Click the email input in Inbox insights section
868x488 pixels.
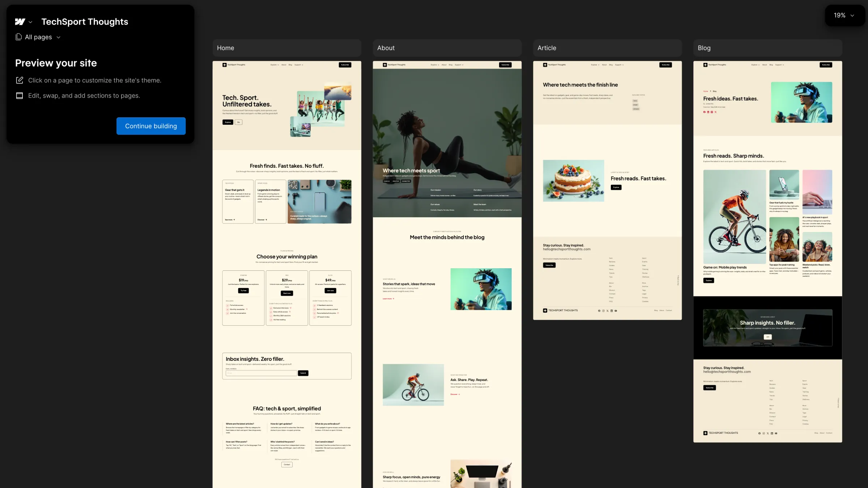point(261,373)
